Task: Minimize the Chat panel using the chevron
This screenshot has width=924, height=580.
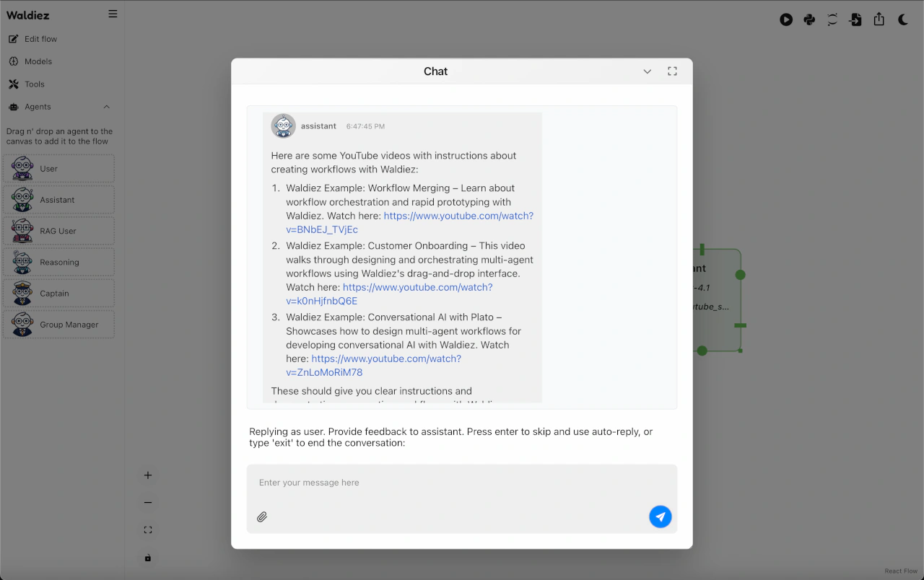Action: point(648,71)
